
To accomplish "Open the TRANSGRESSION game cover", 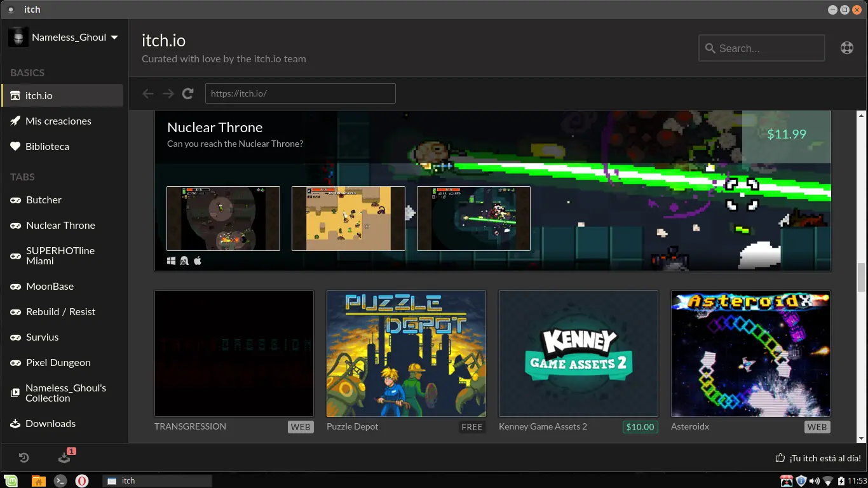I will coord(234,353).
